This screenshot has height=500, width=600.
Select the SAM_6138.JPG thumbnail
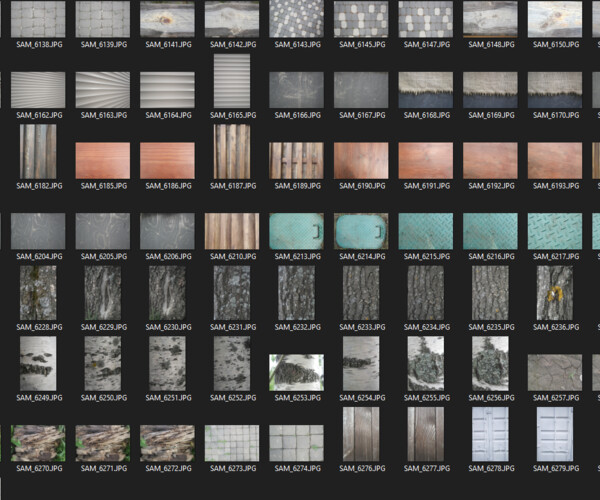pyautogui.click(x=38, y=19)
